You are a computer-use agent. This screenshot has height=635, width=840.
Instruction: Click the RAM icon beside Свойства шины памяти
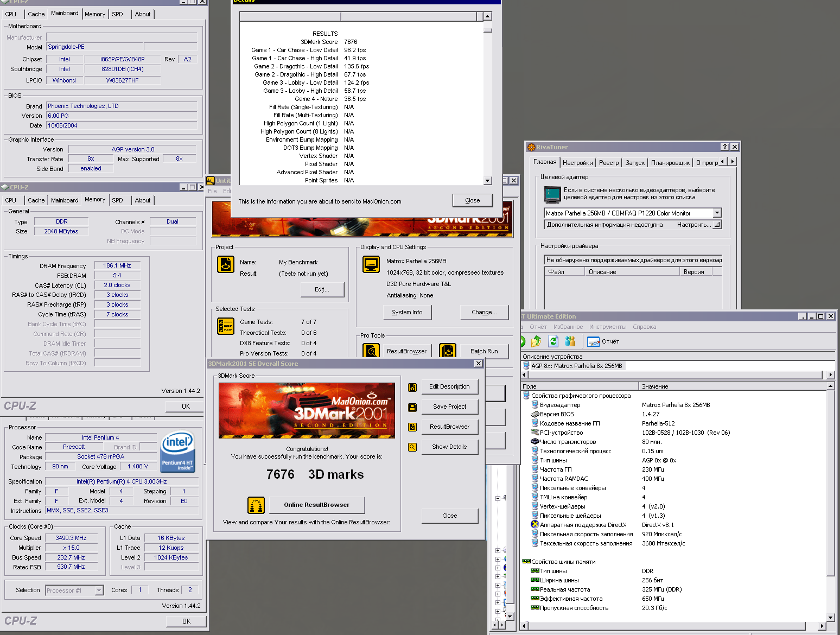(x=526, y=562)
